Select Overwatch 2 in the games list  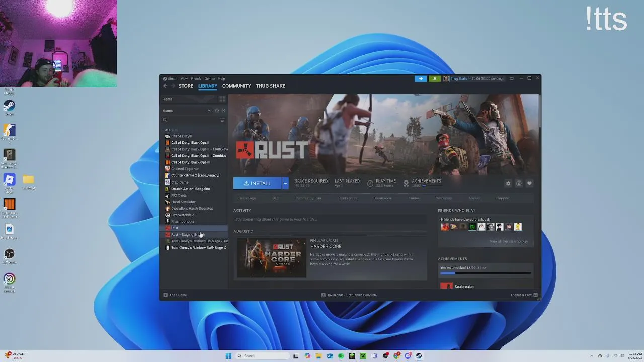195,215
